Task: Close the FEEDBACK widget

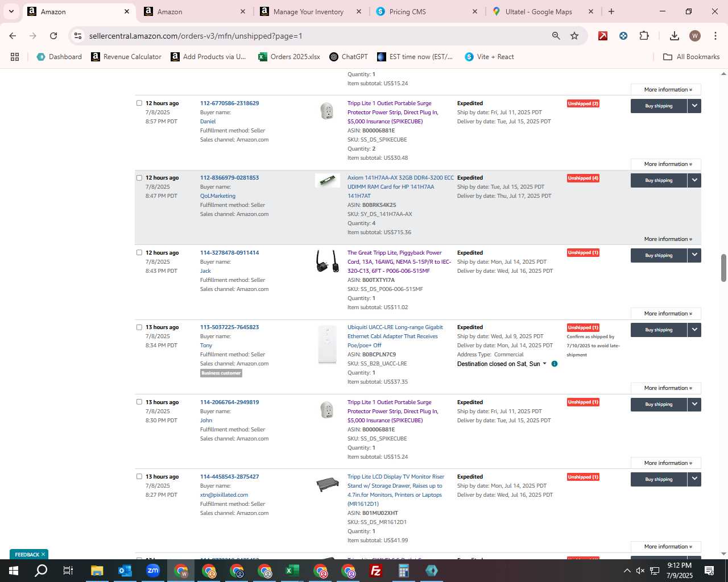Action: tap(43, 554)
